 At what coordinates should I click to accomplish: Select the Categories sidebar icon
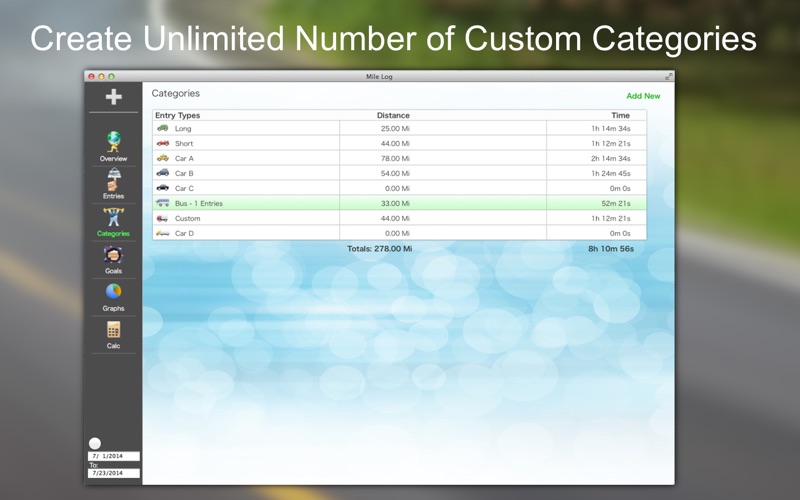[x=113, y=219]
